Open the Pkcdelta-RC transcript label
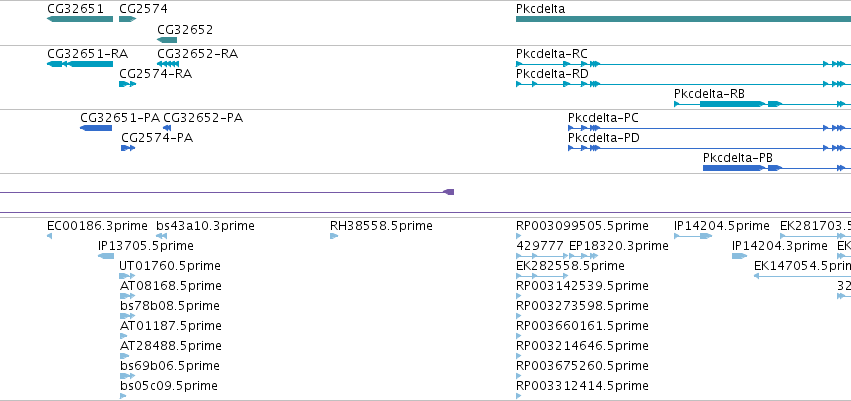 [551, 54]
